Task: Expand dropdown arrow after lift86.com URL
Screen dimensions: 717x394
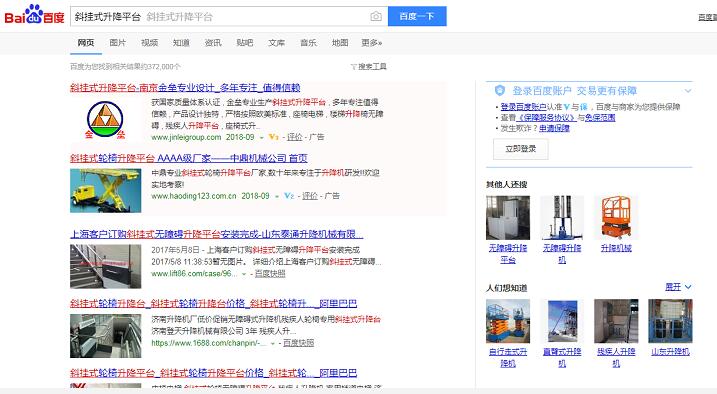Action: [244, 274]
